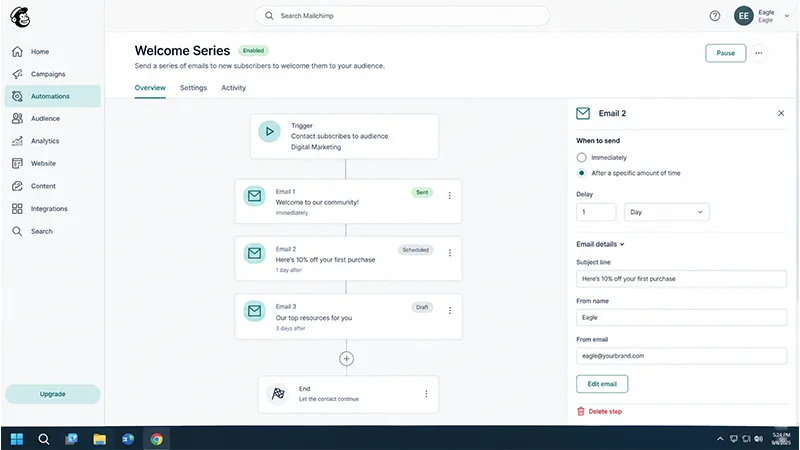Screen dimensions: 800x450
Task: Click the Scheduled badge on Email 2
Action: pyautogui.click(x=415, y=250)
